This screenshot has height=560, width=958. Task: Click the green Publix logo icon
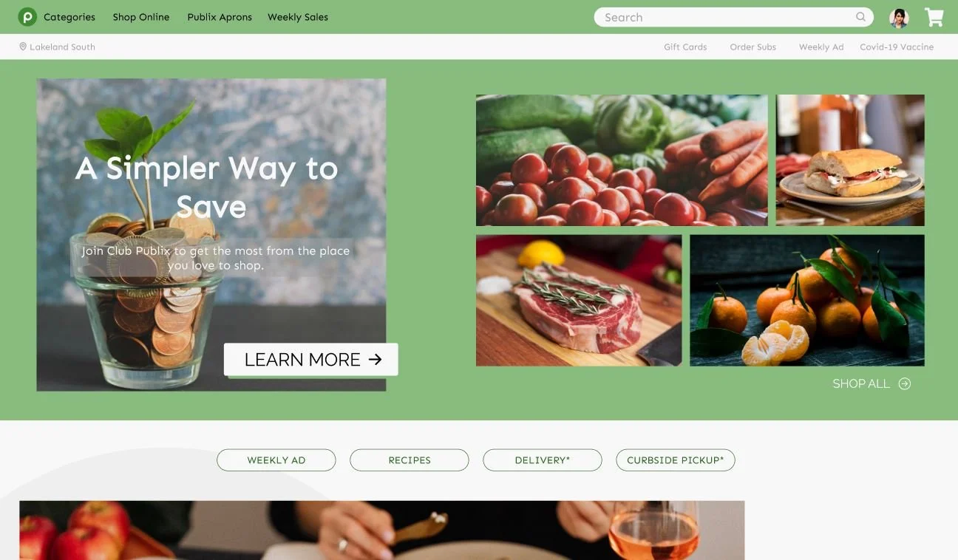27,17
